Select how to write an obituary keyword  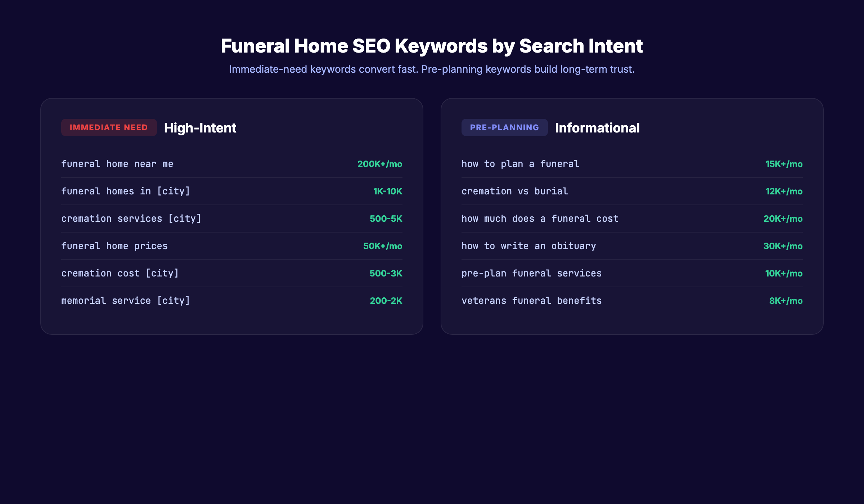pyautogui.click(x=528, y=246)
